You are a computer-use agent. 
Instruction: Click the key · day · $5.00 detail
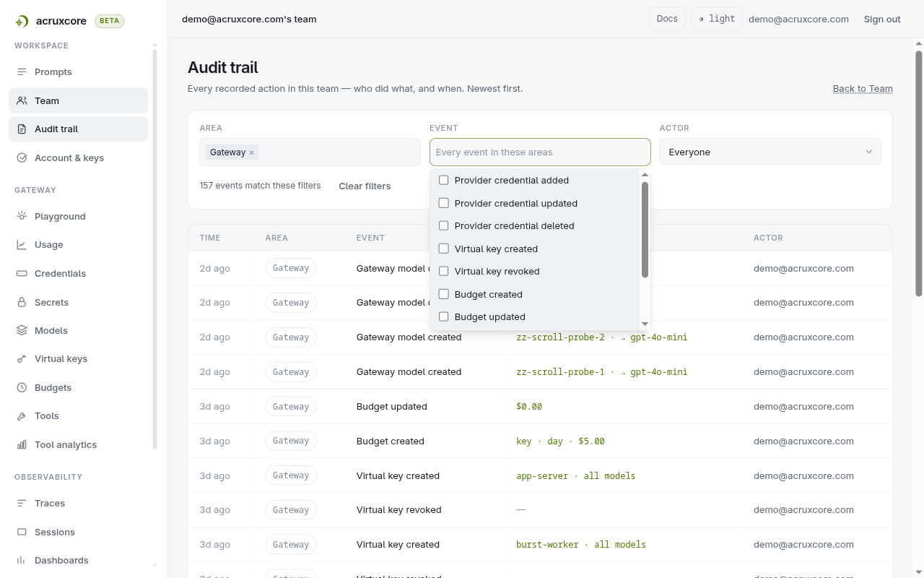(x=560, y=441)
